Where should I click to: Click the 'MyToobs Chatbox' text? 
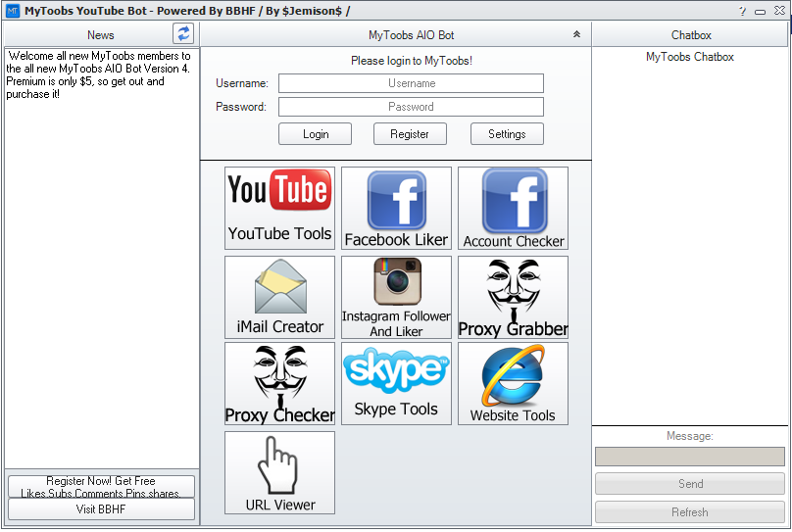[689, 57]
